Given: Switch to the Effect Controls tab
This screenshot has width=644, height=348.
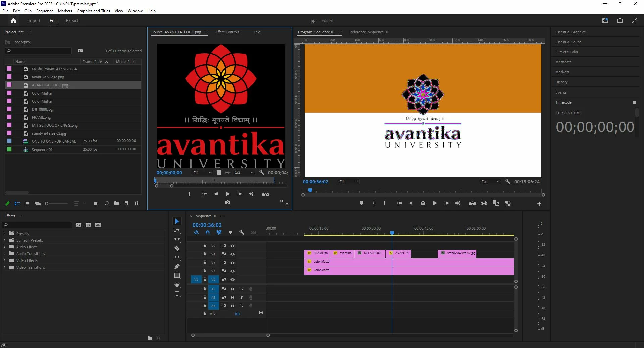Looking at the screenshot, I should (x=227, y=32).
